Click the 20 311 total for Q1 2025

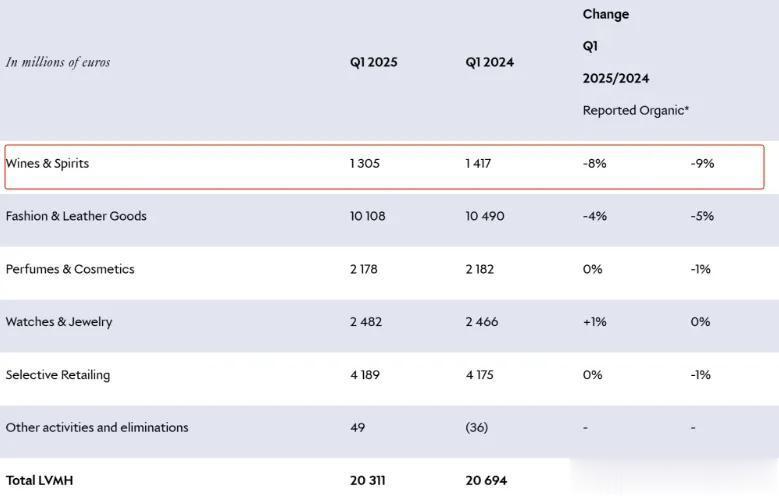pos(367,481)
